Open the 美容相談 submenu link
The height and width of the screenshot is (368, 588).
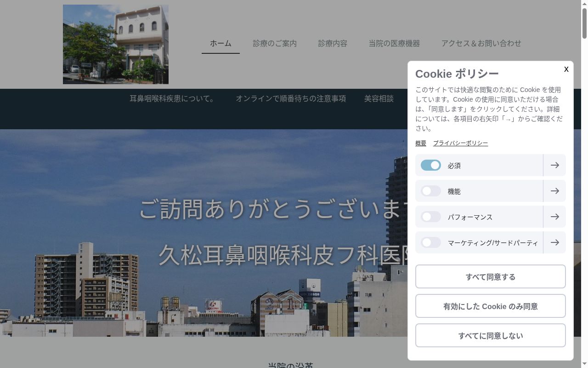coord(379,98)
